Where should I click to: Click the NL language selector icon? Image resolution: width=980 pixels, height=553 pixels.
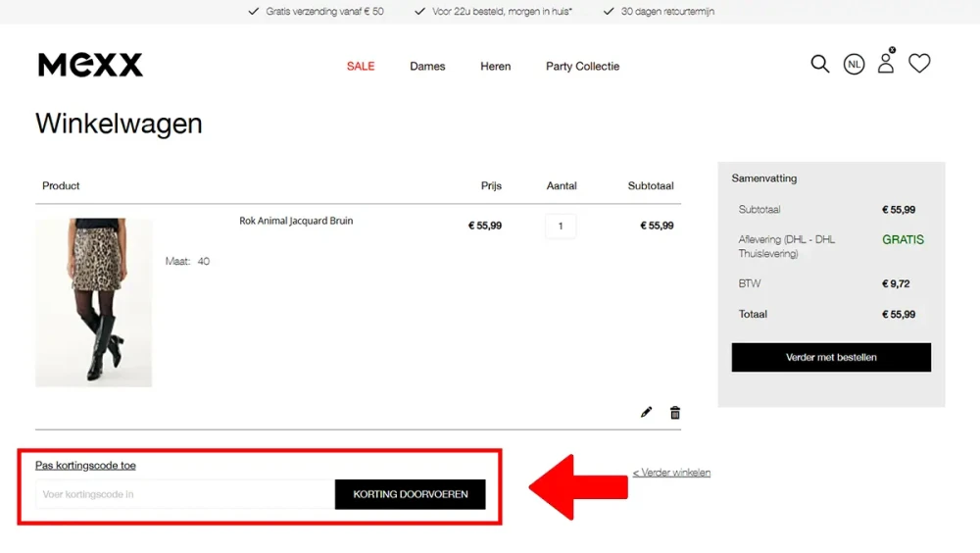855,65
